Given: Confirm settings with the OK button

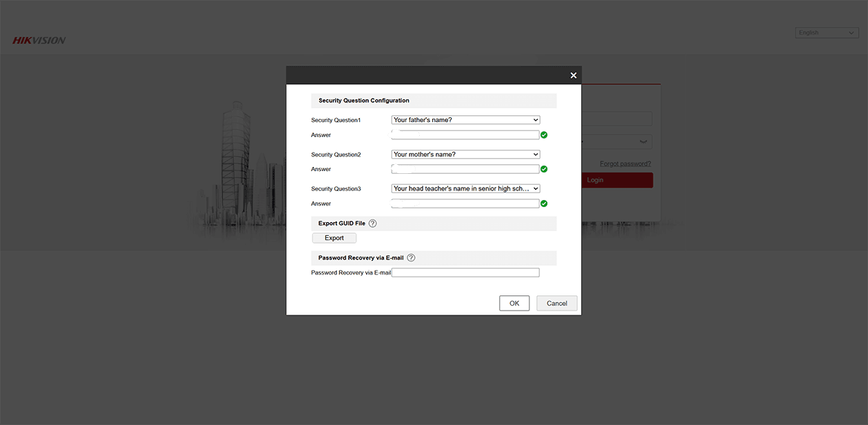Looking at the screenshot, I should 514,304.
